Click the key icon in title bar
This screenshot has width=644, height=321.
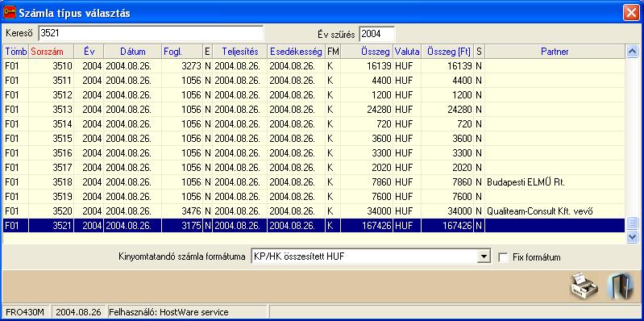[x=10, y=12]
